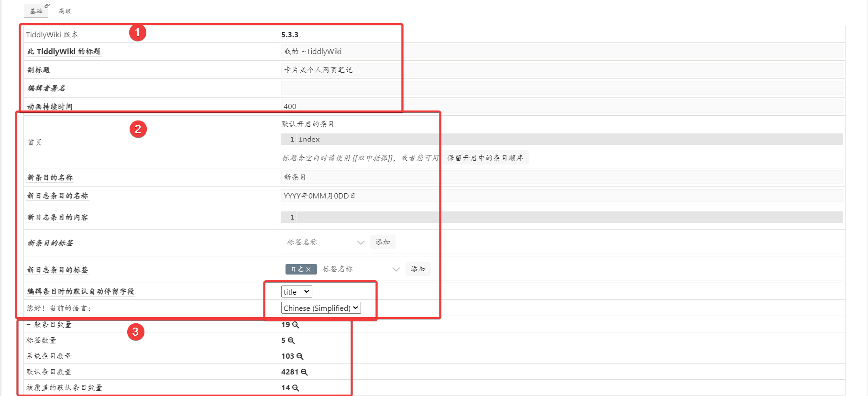The height and width of the screenshot is (396, 868).
Task: Click the 新条目的标签 label link
Action: [x=50, y=243]
